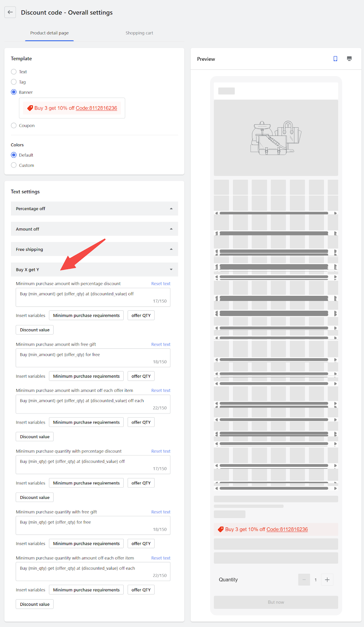Reset text for minimum purchase quantity percentage discount
Screen dimensions: 364x627
tap(161, 451)
